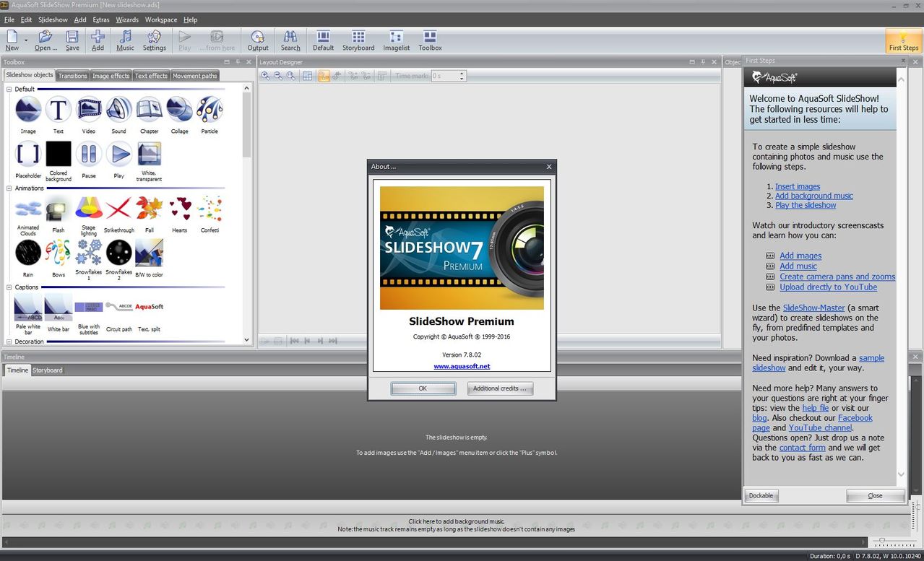Screen dimensions: 924x561
Task: Select the Chapter object icon
Action: point(150,110)
